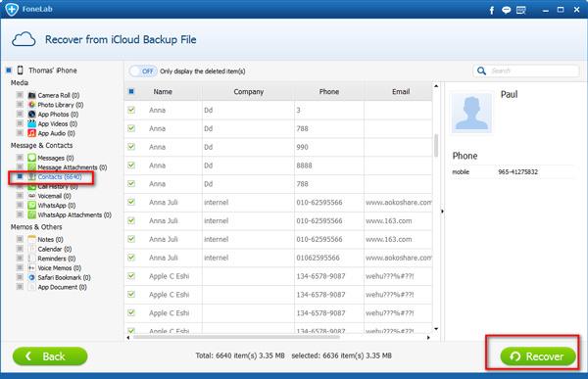Select the Message Attachments icon

coord(32,167)
